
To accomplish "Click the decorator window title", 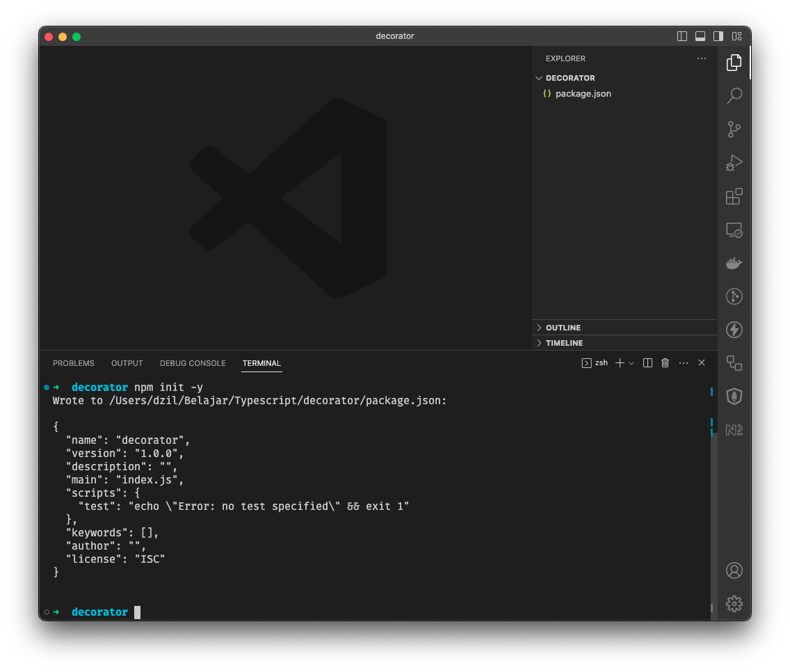I will pos(395,36).
